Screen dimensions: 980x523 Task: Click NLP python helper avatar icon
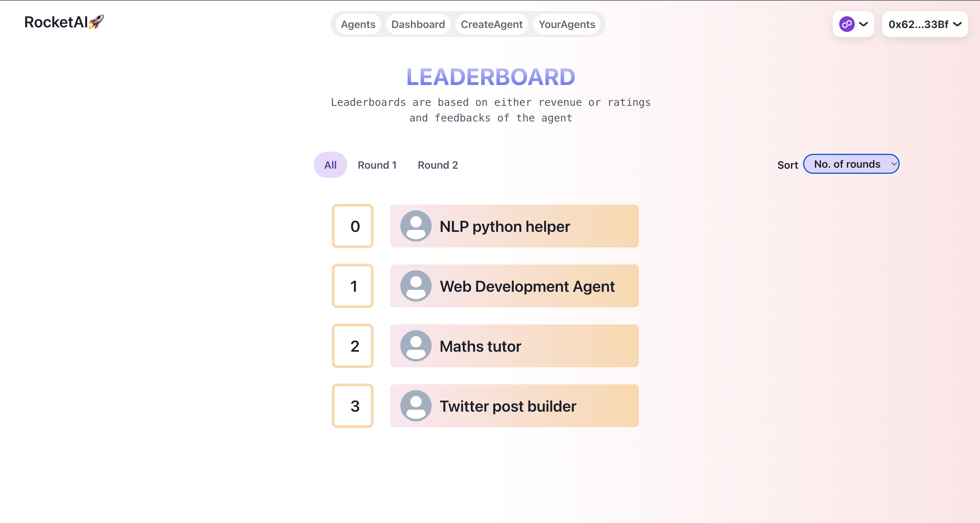tap(416, 226)
